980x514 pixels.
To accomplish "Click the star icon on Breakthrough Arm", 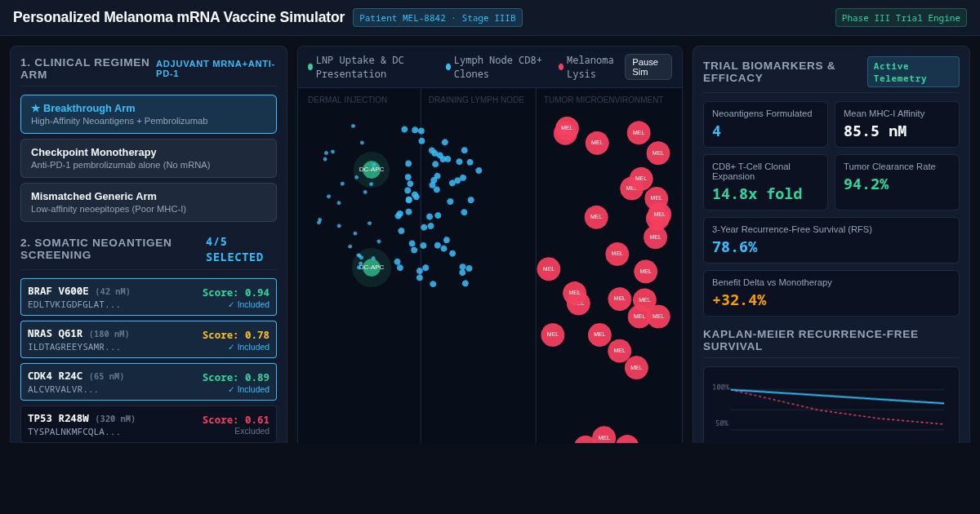I will (35, 109).
